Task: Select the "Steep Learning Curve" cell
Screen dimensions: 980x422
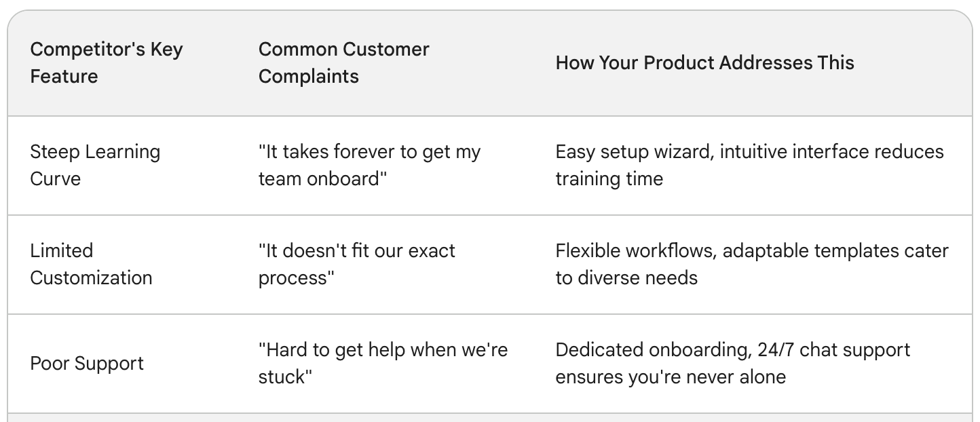Action: [x=95, y=165]
